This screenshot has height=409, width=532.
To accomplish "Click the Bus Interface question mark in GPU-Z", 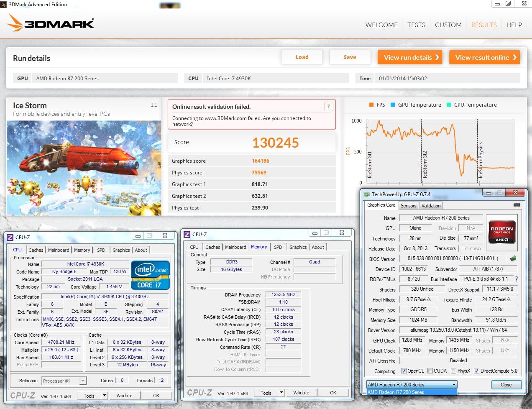I will coord(517,279).
